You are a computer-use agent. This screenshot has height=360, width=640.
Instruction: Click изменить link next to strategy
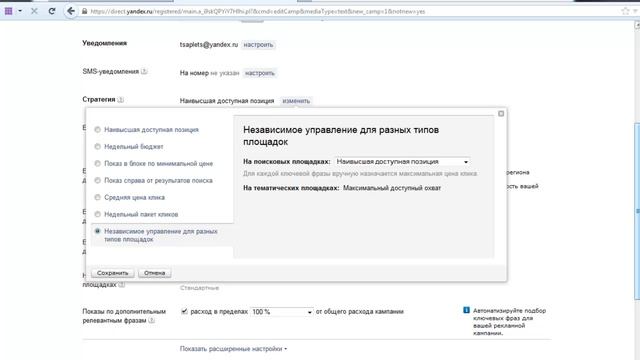[296, 101]
